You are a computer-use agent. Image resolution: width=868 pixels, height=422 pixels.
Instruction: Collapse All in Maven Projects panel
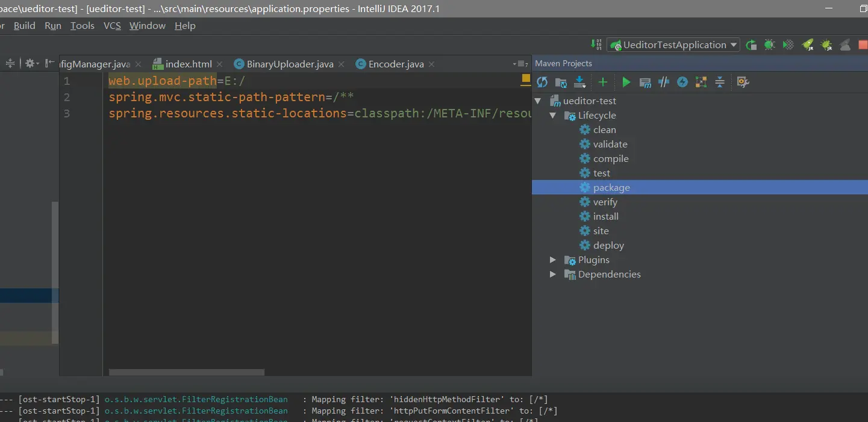[x=720, y=82]
